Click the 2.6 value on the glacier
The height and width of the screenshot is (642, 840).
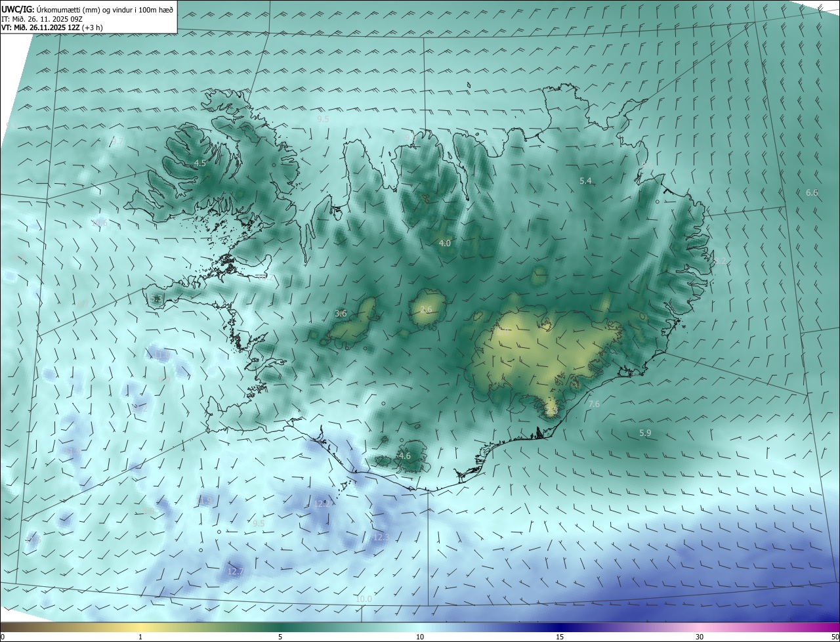426,310
